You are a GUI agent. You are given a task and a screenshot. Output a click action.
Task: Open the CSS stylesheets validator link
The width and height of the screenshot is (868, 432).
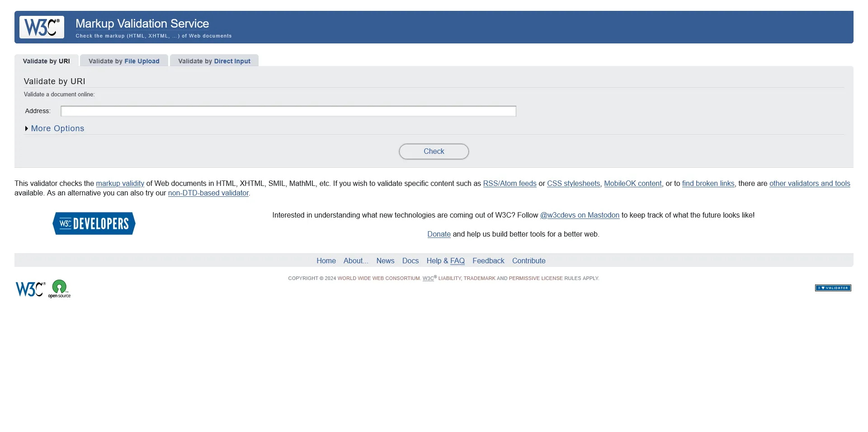(573, 184)
